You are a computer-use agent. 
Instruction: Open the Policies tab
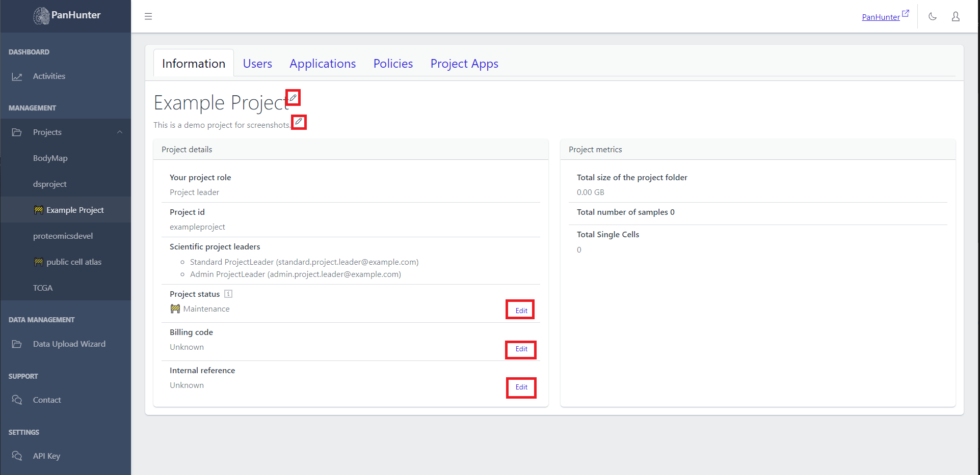point(392,63)
